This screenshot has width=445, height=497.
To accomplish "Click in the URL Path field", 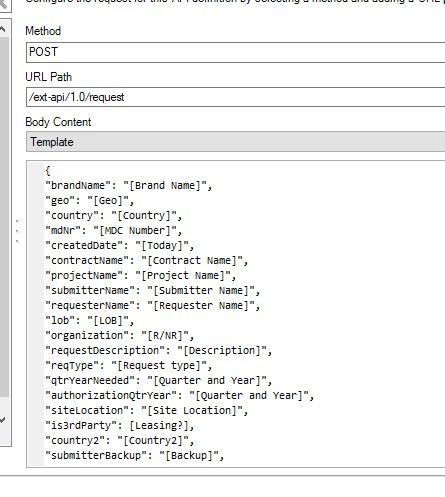I will point(235,97).
